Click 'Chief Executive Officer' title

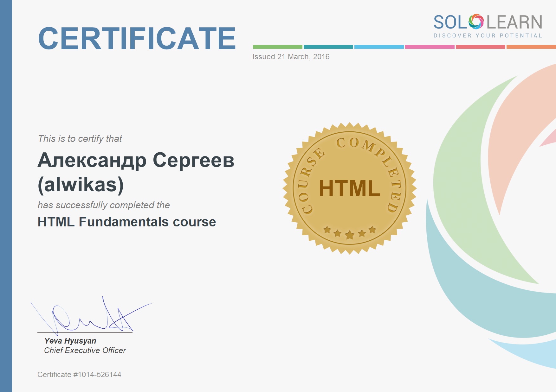tap(85, 350)
